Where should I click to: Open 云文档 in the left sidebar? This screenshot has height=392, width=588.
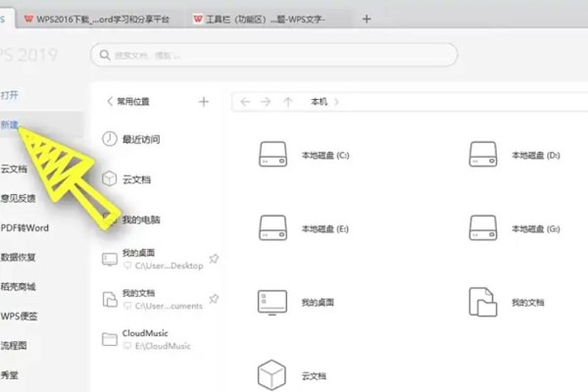pos(14,169)
